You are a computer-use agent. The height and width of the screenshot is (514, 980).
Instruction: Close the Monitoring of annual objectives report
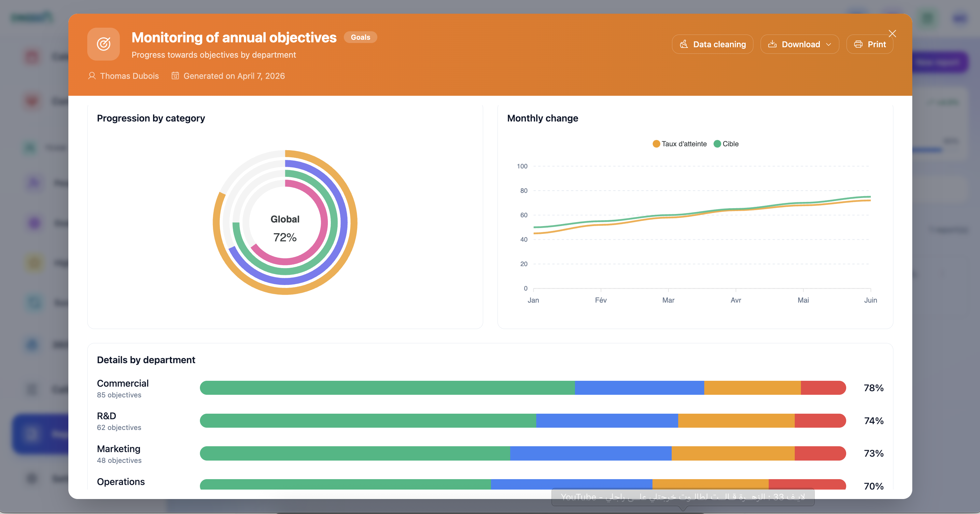(x=892, y=34)
